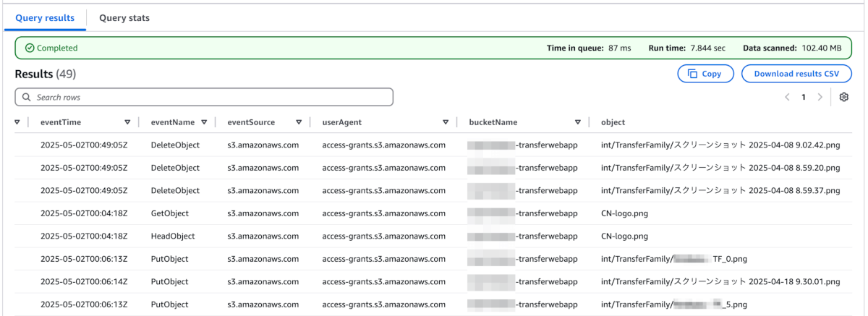Click the GetObject row's eventTime 2025-05-02T00:04:18Z
The height and width of the screenshot is (316, 868).
pyautogui.click(x=84, y=214)
